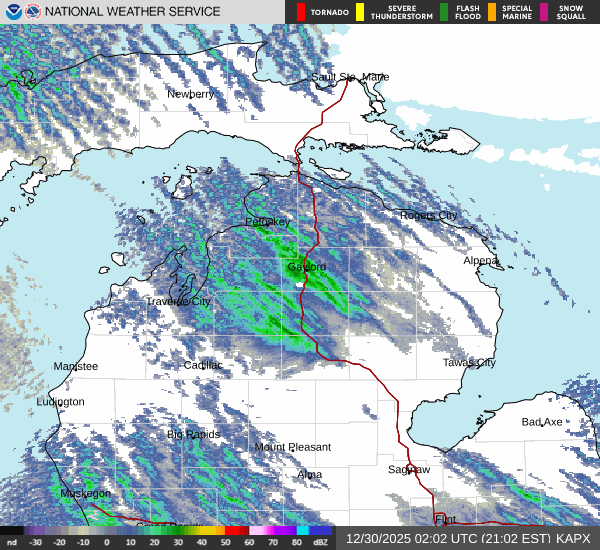Click the magenta Snow Squall legend swatch
This screenshot has height=550, width=600.
point(545,12)
